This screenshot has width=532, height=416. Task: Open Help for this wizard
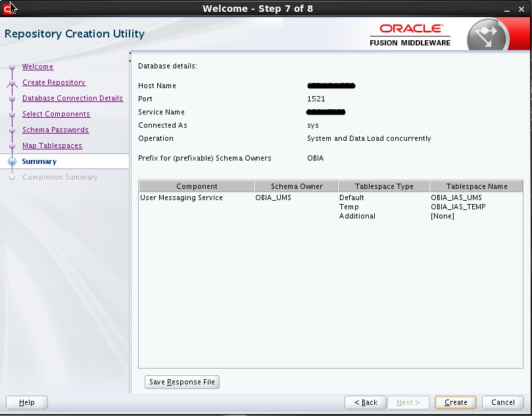(x=27, y=402)
